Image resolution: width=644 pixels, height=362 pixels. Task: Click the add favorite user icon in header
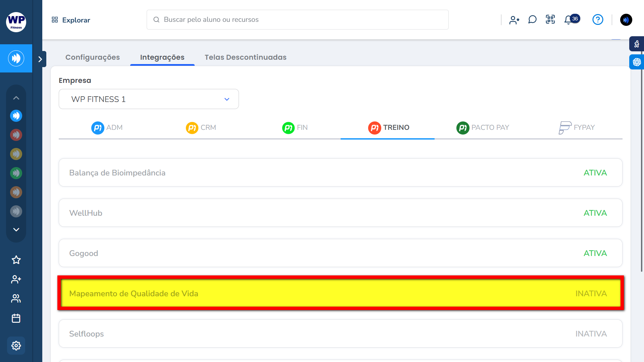tap(514, 20)
